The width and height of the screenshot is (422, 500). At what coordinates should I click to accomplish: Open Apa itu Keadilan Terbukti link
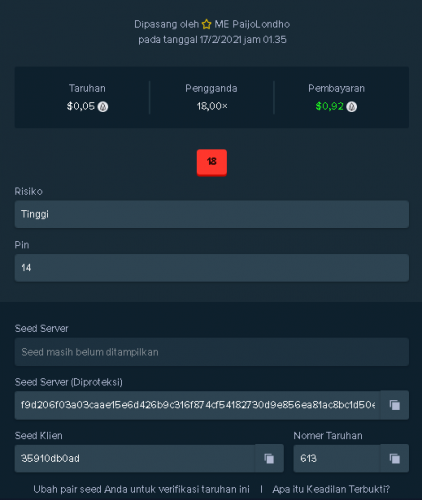coord(331,489)
